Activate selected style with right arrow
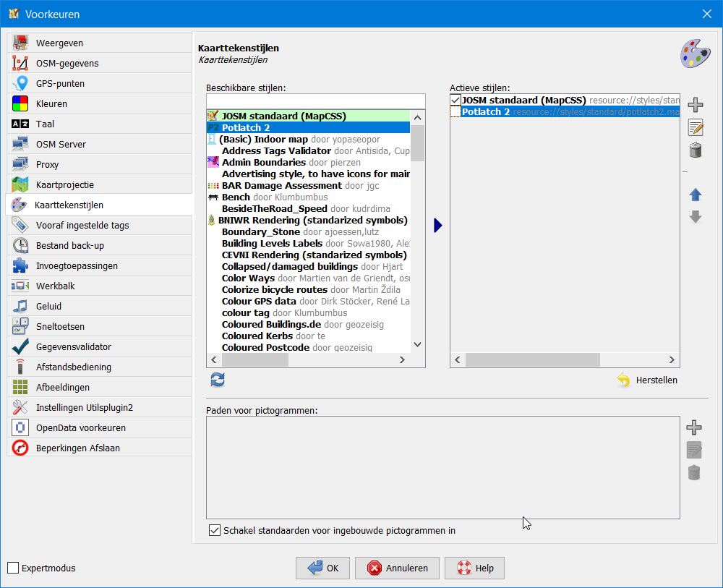Image resolution: width=723 pixels, height=588 pixels. (x=437, y=226)
